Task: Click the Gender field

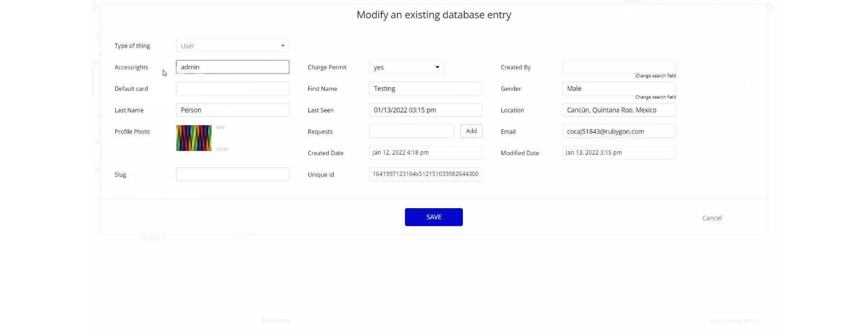Action: tap(619, 88)
